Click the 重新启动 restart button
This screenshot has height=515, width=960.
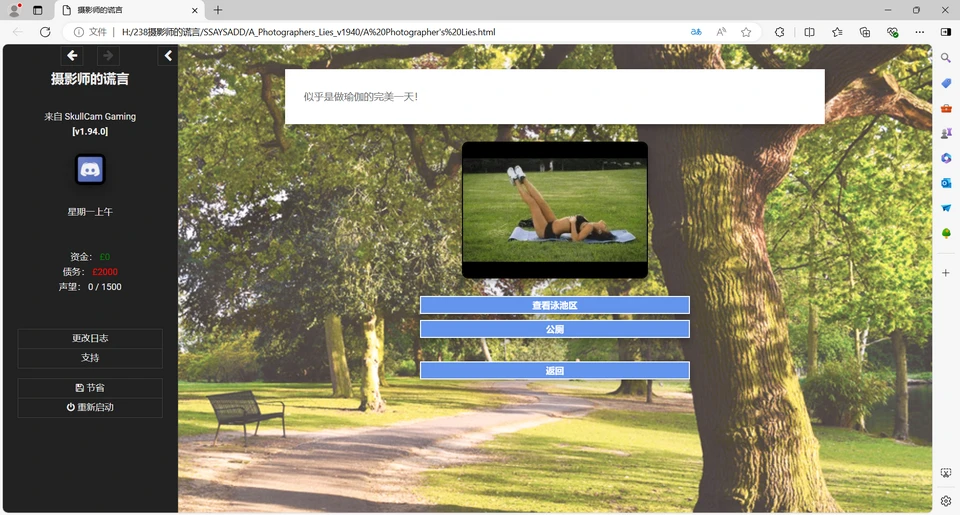click(x=90, y=408)
